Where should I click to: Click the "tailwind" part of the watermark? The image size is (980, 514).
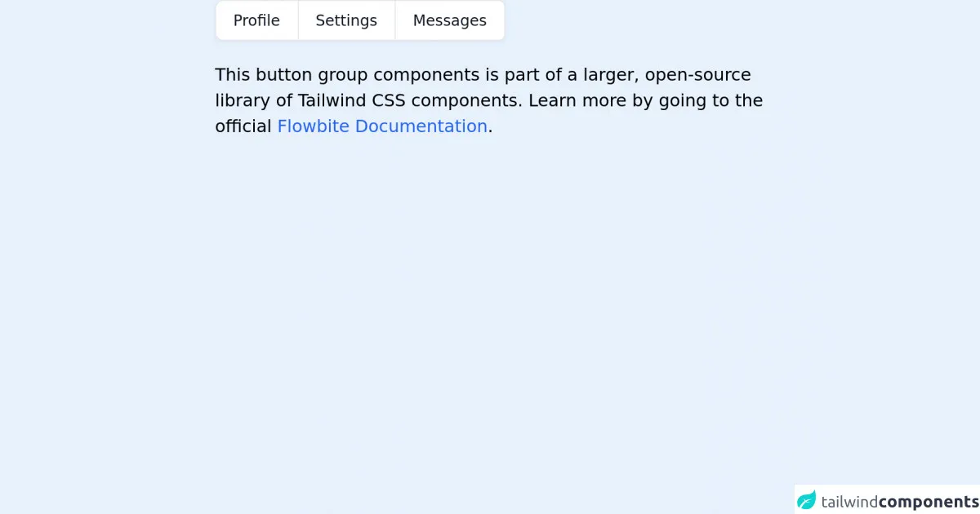(x=849, y=502)
